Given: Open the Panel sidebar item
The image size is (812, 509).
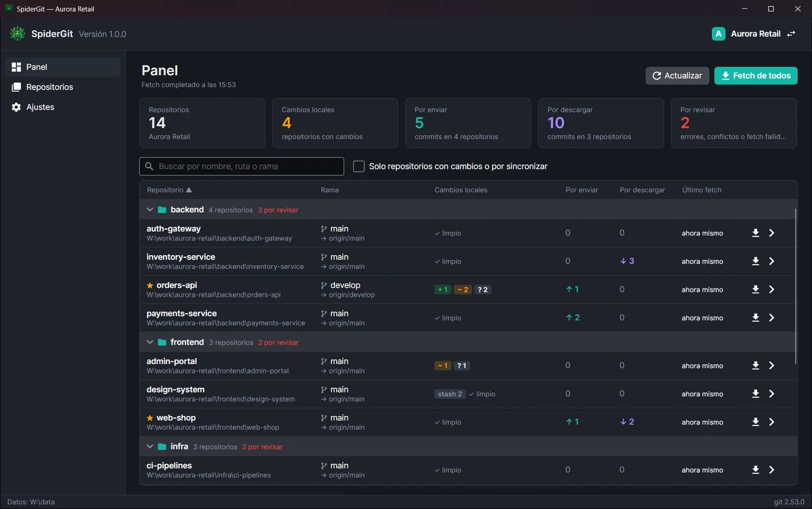Looking at the screenshot, I should click(x=63, y=67).
